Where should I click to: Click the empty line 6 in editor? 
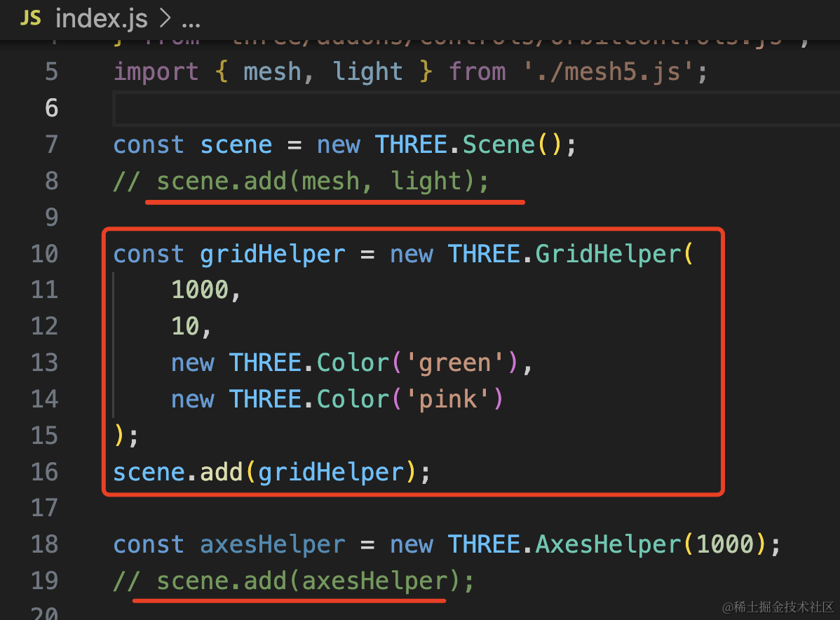475,109
